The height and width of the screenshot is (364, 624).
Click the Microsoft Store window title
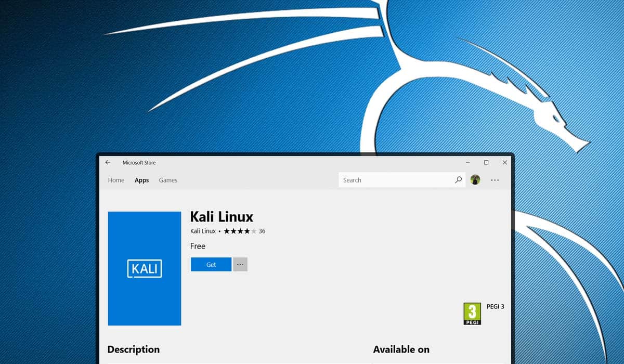pyautogui.click(x=139, y=163)
